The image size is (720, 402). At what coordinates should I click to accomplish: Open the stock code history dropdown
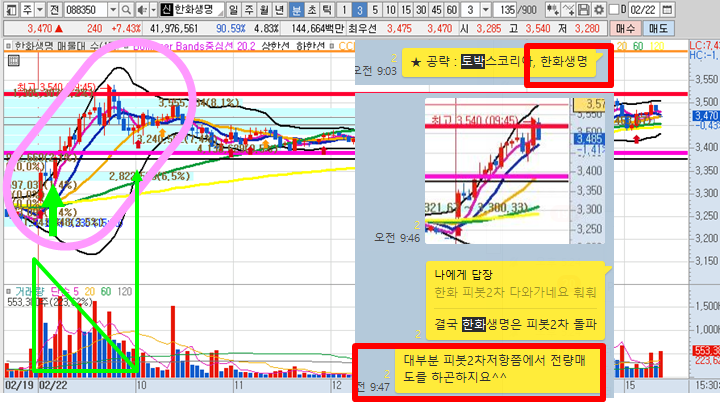pos(113,10)
